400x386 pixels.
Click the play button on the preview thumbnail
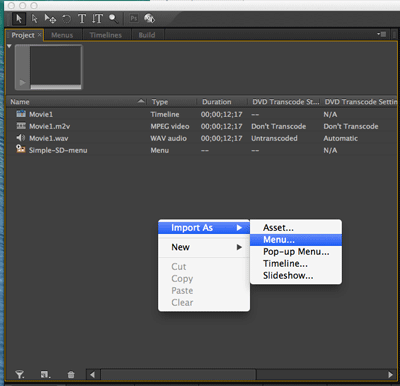point(22,82)
